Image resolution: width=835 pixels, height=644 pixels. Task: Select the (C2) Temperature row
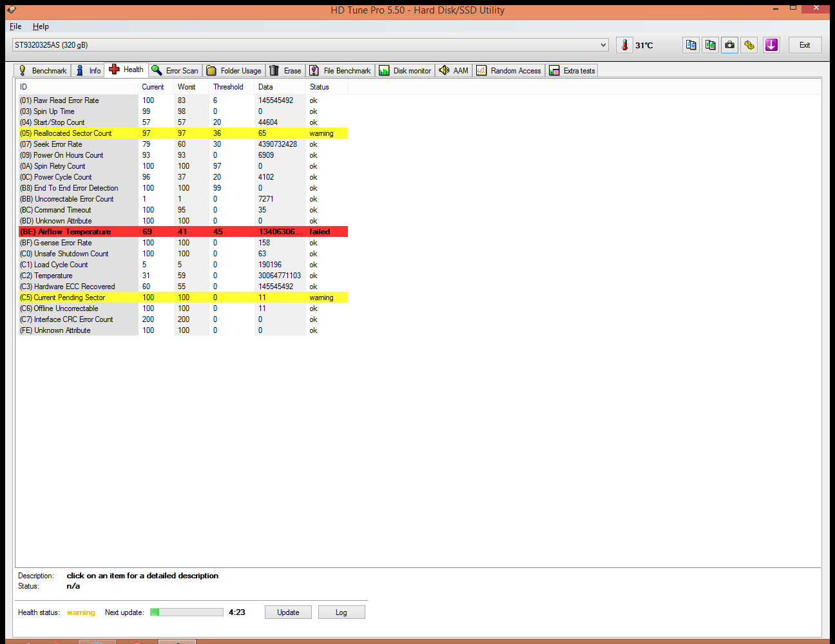183,276
